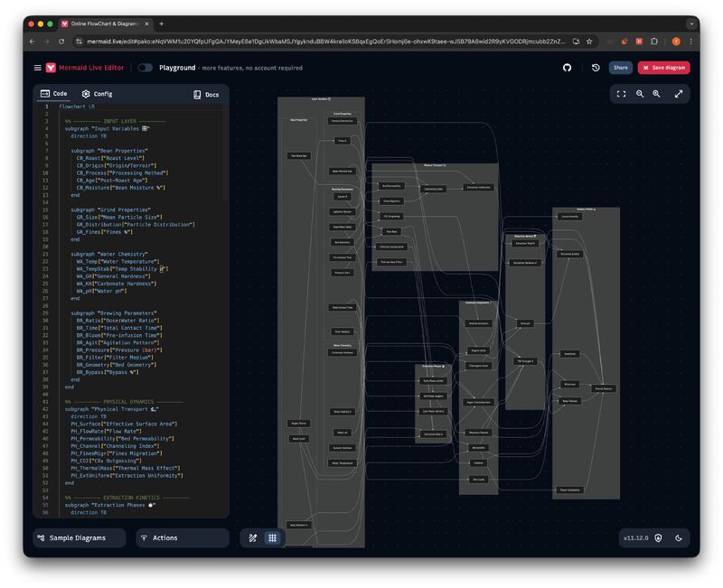Image resolution: width=723 pixels, height=588 pixels.
Task: Expand diagram to full screen
Action: [679, 94]
